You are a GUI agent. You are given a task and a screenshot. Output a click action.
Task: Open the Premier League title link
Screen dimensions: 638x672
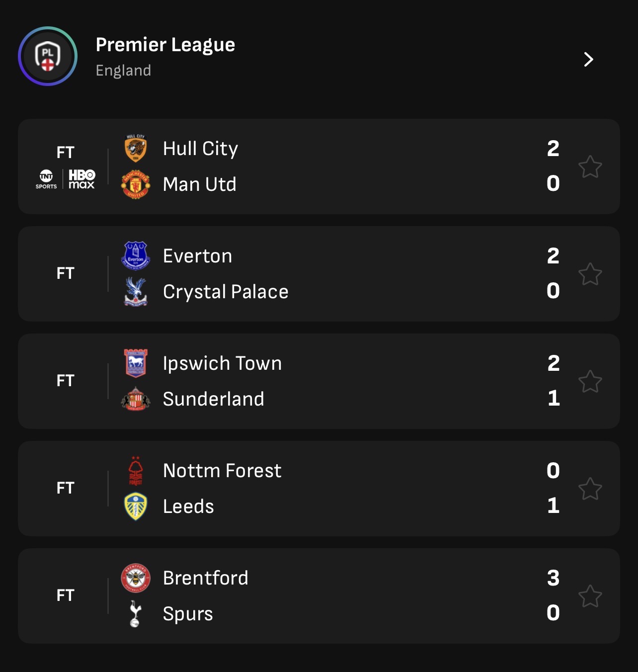[165, 45]
